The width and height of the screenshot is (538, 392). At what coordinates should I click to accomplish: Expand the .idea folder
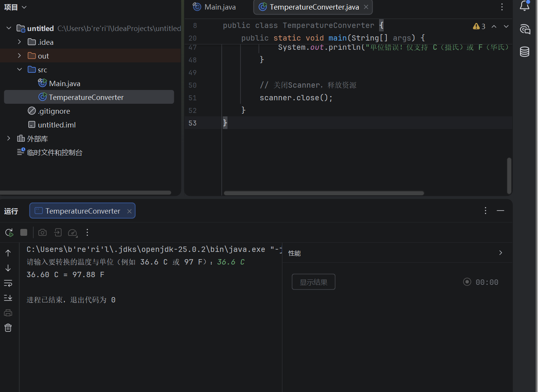click(x=20, y=42)
